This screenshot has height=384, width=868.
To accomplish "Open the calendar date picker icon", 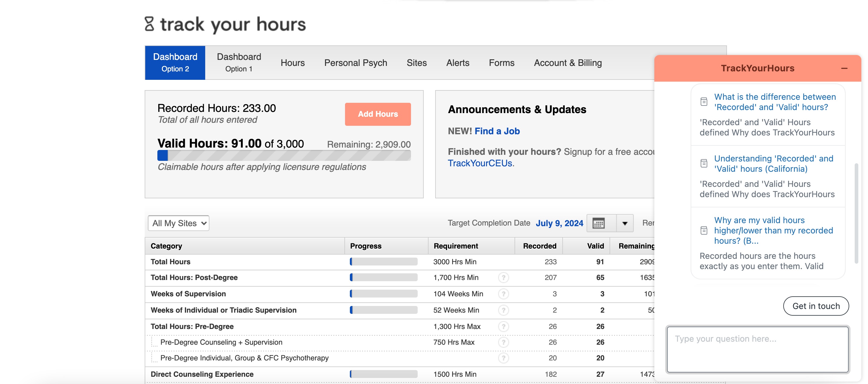I will click(x=598, y=223).
